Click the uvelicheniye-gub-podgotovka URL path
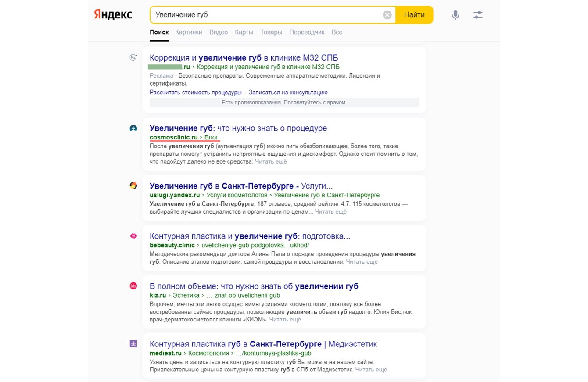 point(255,245)
